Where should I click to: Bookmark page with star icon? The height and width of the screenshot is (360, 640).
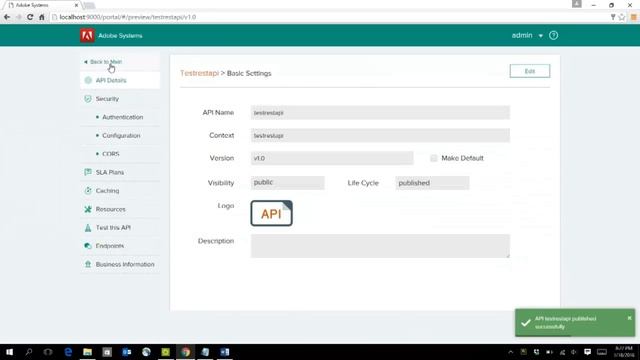tap(622, 17)
